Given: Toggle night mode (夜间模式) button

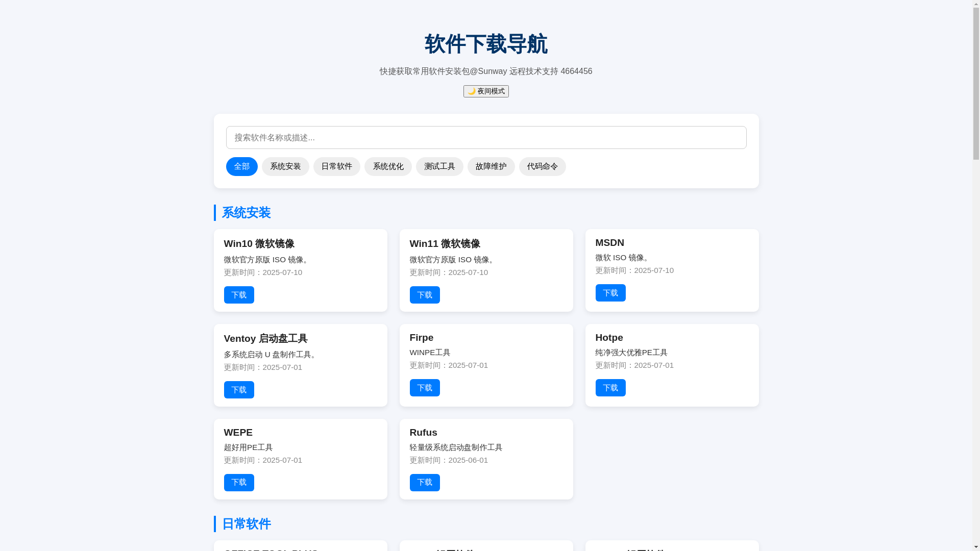Looking at the screenshot, I should 486,91.
